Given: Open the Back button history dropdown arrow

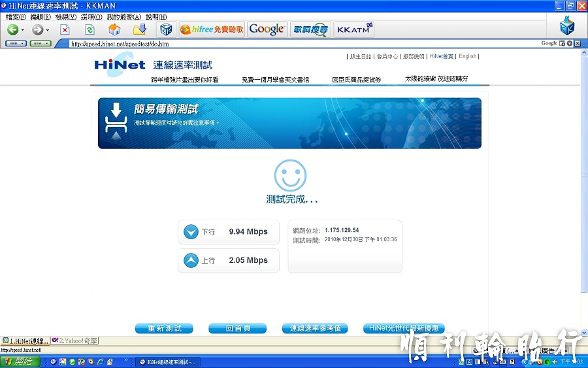Looking at the screenshot, I should click(x=22, y=29).
